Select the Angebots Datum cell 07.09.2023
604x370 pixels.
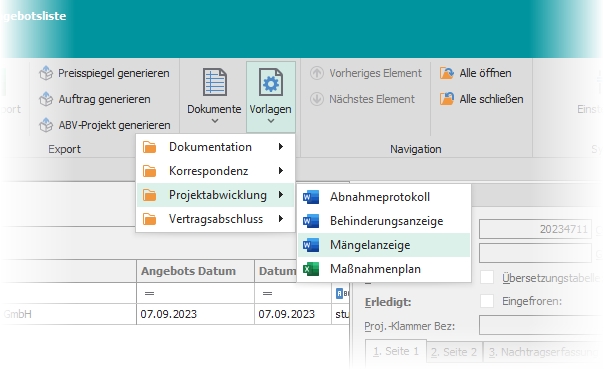coord(195,314)
